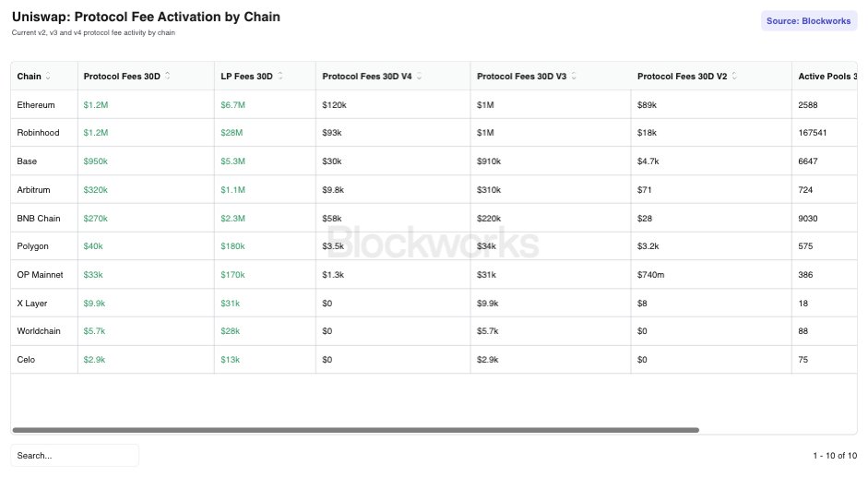Select the Robinhood chain row
Image resolution: width=868 pixels, height=477 pixels.
coord(434,133)
